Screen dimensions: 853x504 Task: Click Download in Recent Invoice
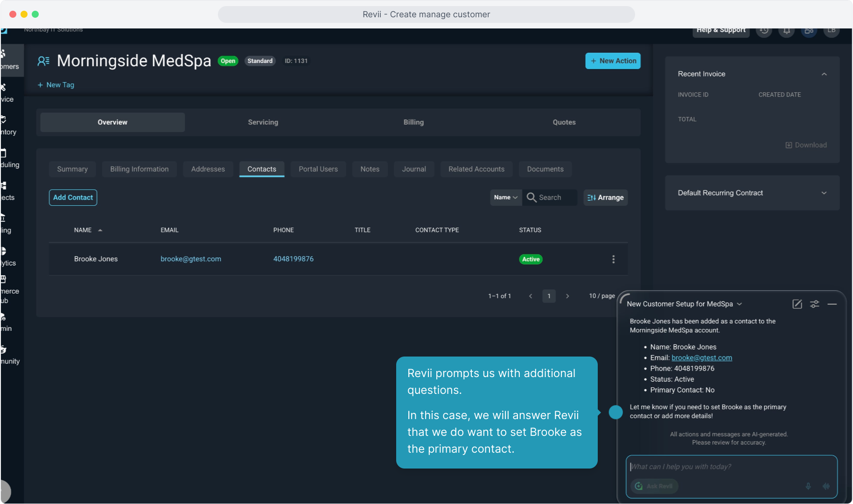pyautogui.click(x=806, y=145)
